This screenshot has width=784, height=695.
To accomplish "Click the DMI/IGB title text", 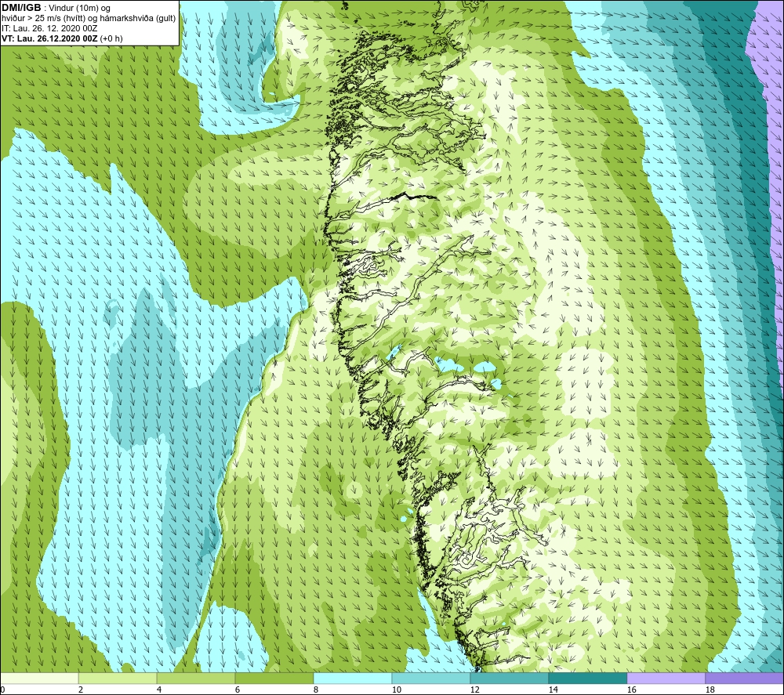I will click(21, 8).
